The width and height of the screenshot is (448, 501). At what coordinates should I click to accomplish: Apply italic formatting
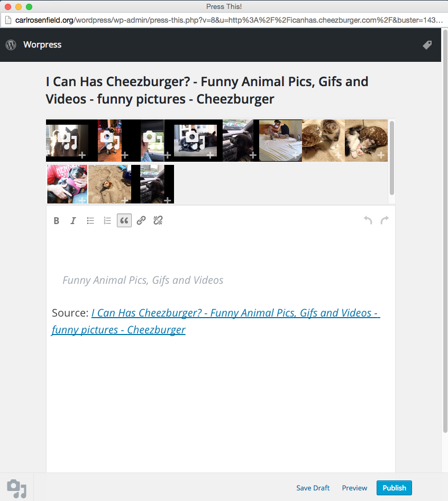pyautogui.click(x=73, y=220)
